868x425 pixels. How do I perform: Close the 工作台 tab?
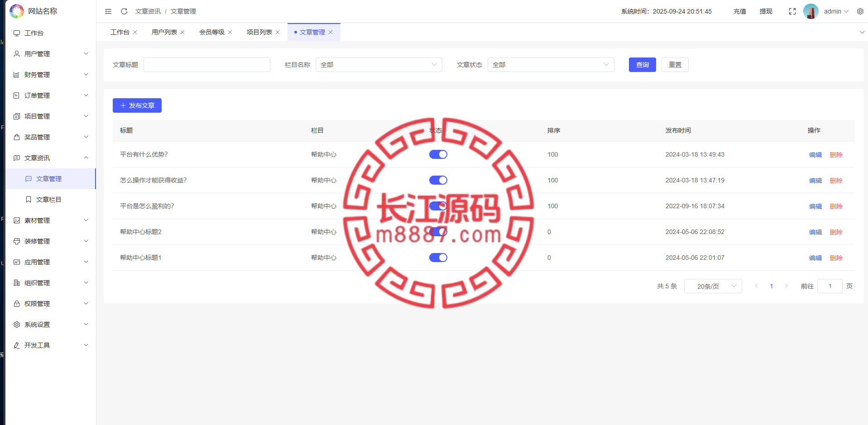click(x=135, y=32)
